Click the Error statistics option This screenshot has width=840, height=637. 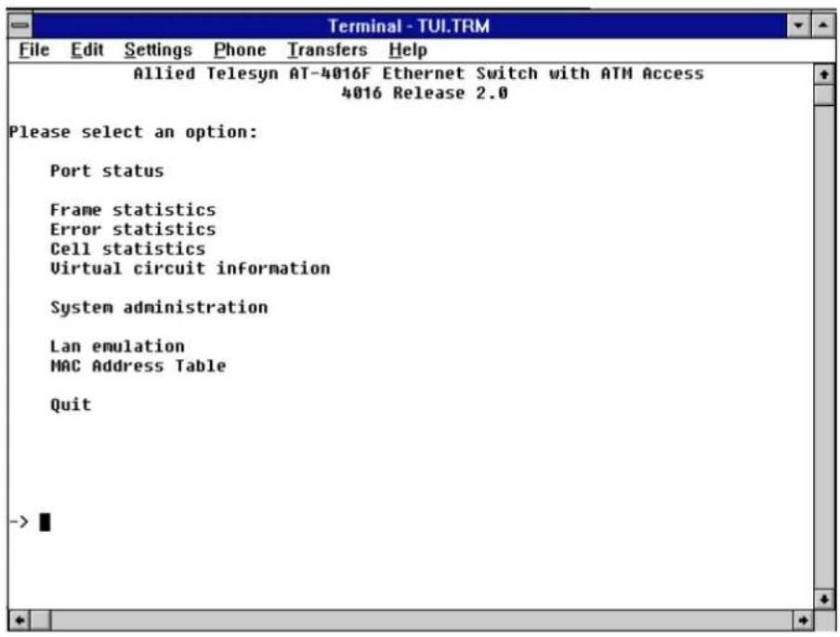[133, 230]
